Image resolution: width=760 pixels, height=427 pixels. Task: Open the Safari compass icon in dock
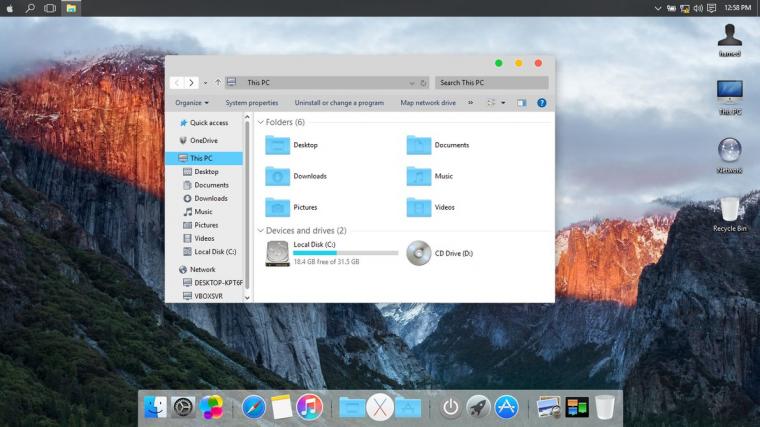253,407
